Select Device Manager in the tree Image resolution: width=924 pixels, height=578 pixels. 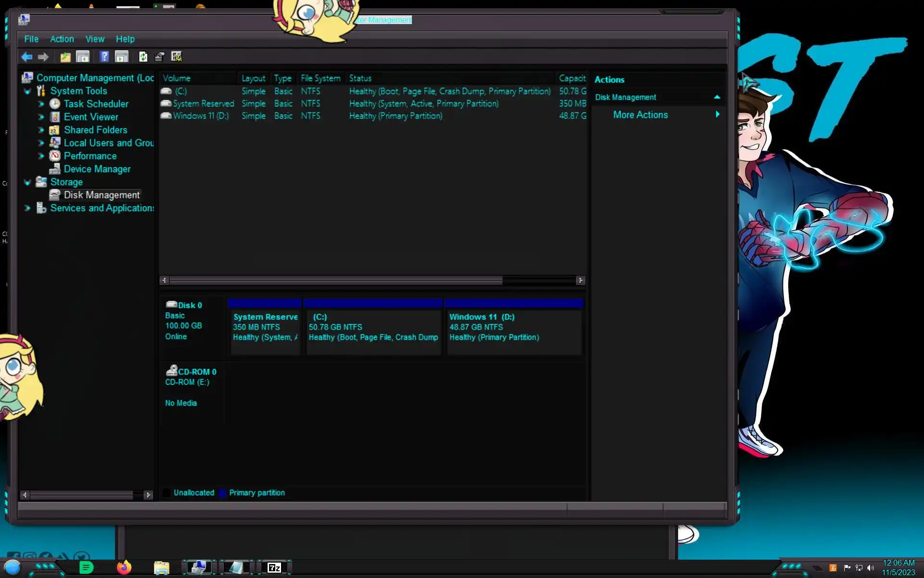pos(97,169)
